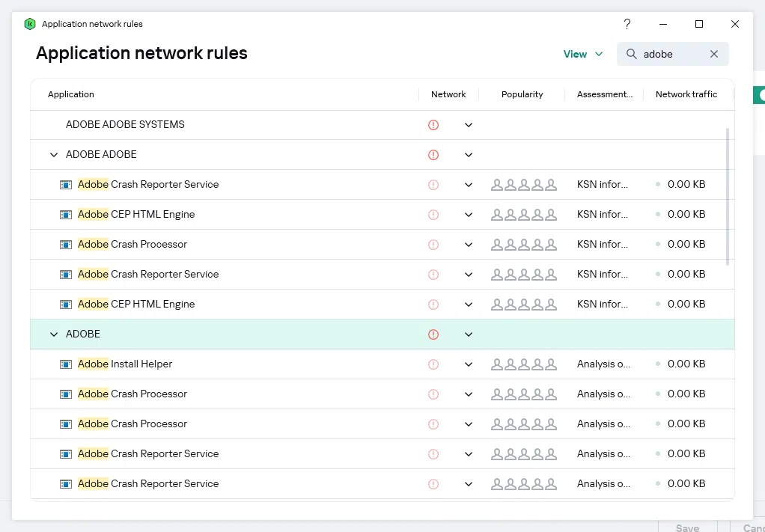Select the ADOBE ADOBE group name
Screen dimensions: 765x532
coord(101,154)
